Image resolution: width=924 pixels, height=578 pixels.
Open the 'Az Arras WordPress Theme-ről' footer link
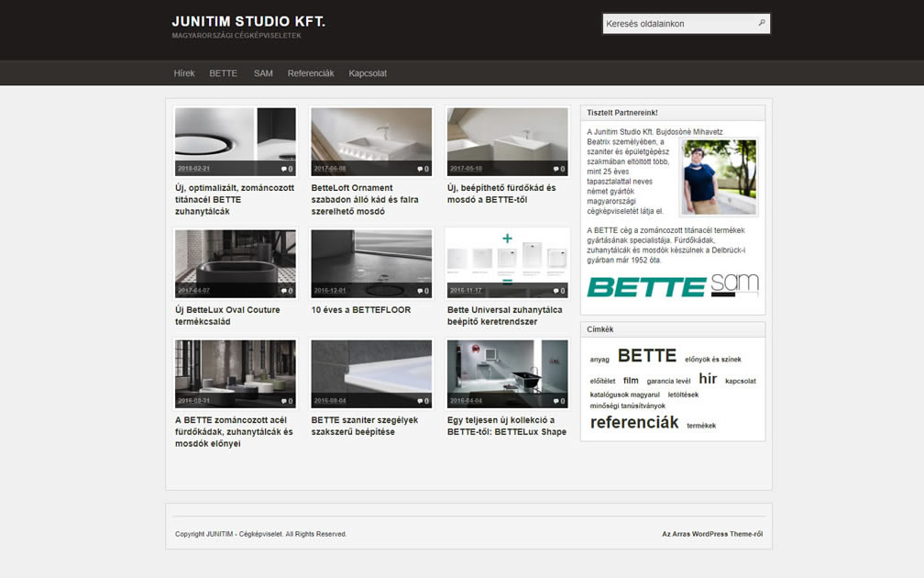(x=712, y=534)
